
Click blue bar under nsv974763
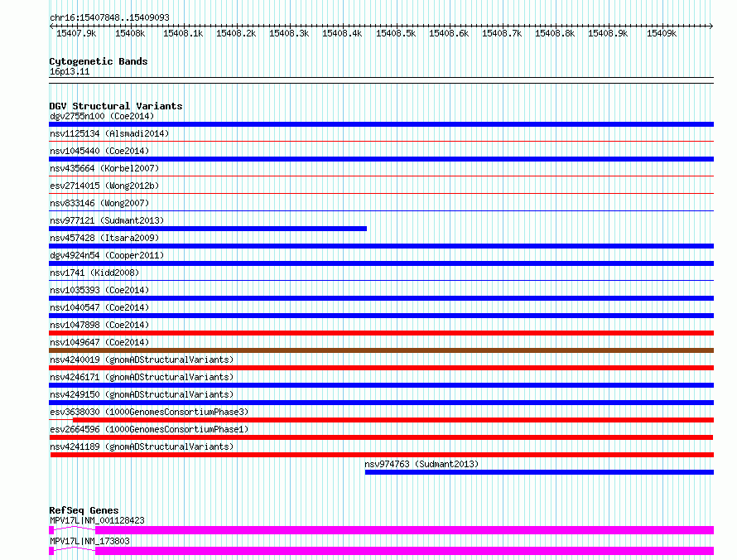540,472
